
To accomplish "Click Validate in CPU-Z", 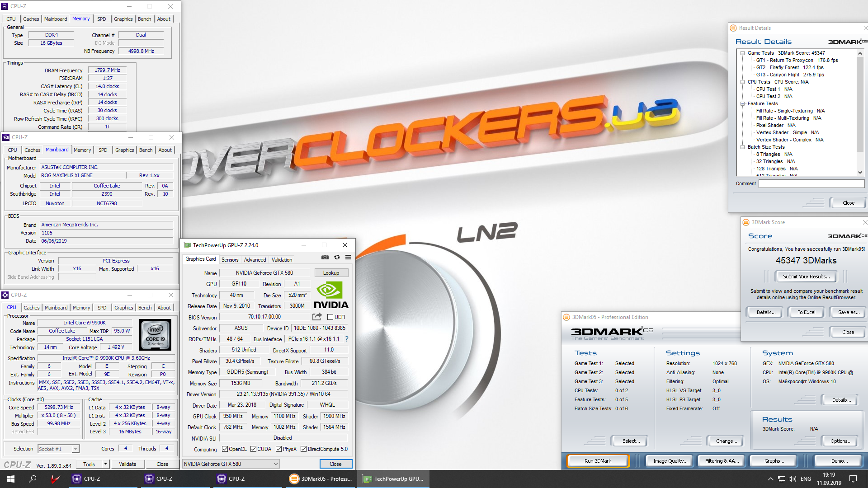I will tap(127, 464).
